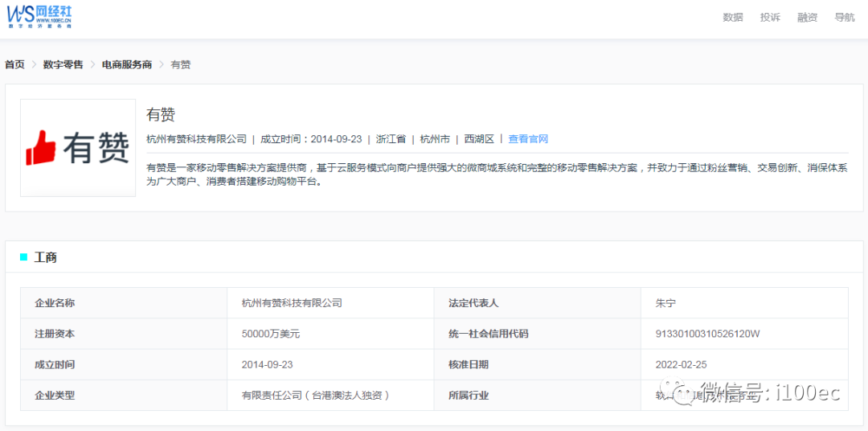Image resolution: width=868 pixels, height=431 pixels.
Task: Open the 导航 navigation item
Action: click(x=844, y=17)
